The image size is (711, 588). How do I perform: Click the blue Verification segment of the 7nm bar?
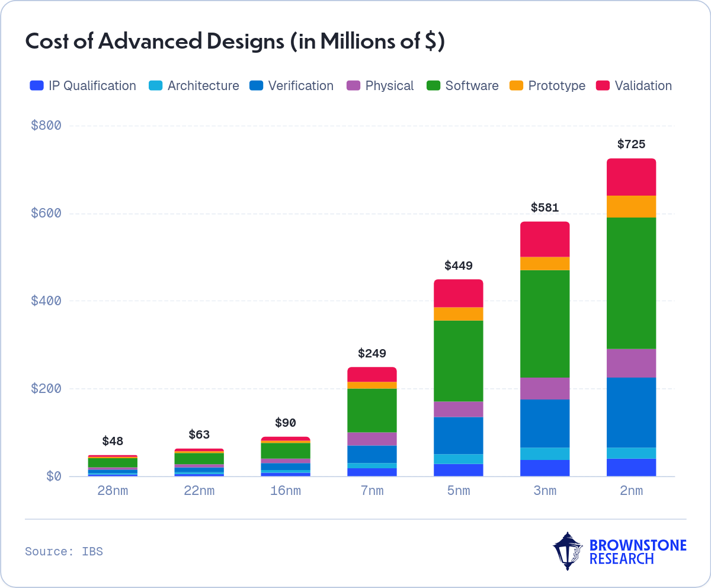point(372,454)
